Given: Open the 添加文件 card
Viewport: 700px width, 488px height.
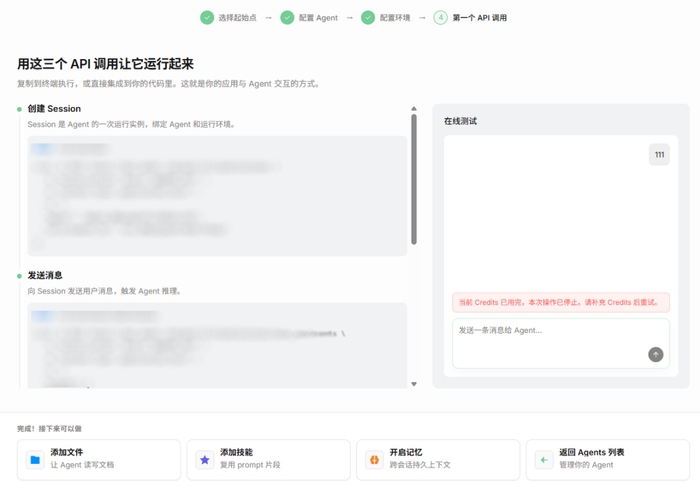Looking at the screenshot, I should [99, 460].
